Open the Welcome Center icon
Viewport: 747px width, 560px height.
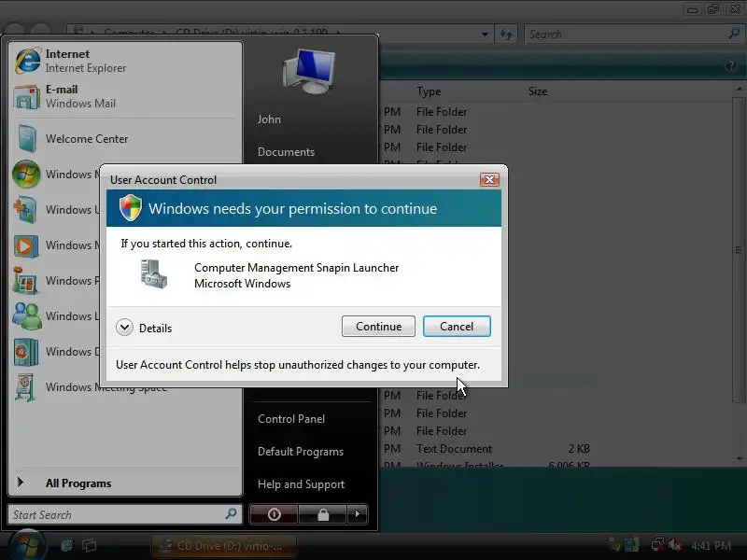coord(27,138)
